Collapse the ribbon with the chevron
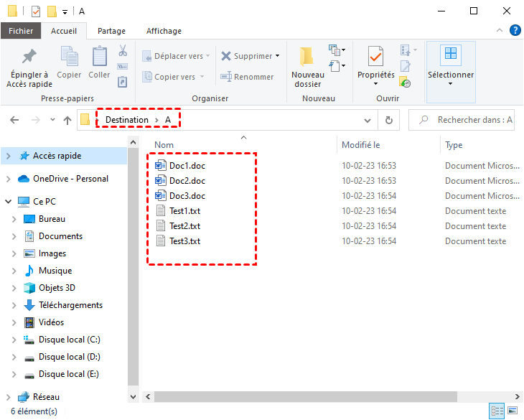Image resolution: width=524 pixels, height=420 pixels. tap(500, 30)
